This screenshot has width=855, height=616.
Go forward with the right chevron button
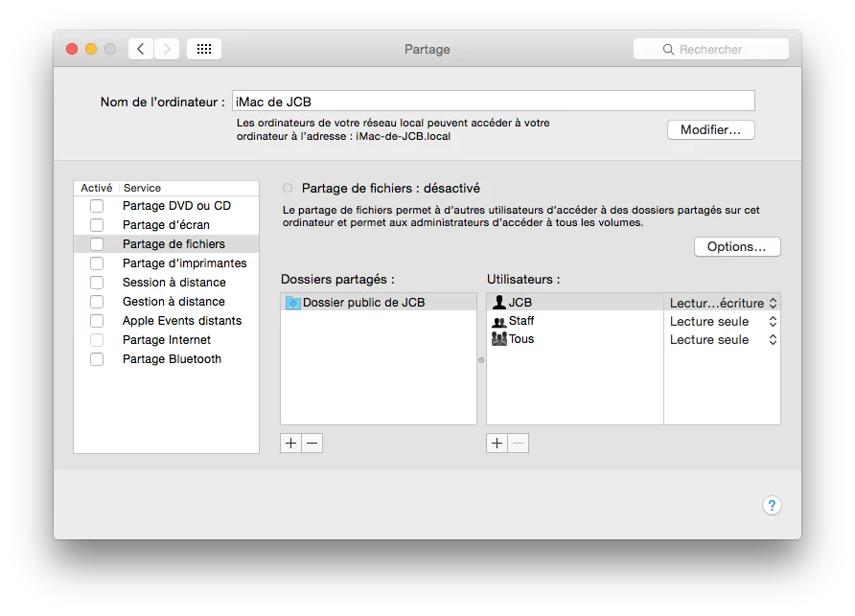pyautogui.click(x=167, y=49)
